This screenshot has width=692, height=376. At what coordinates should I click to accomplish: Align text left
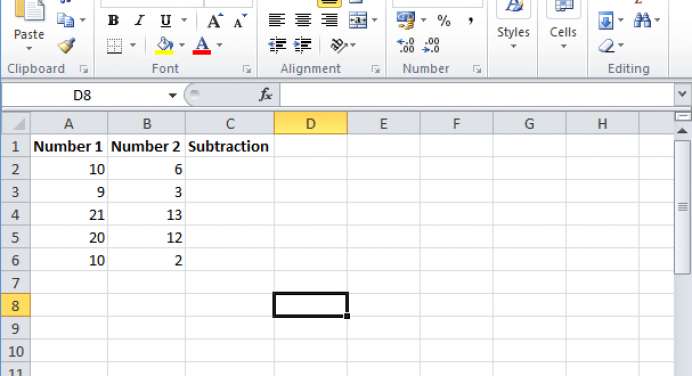pos(277,20)
